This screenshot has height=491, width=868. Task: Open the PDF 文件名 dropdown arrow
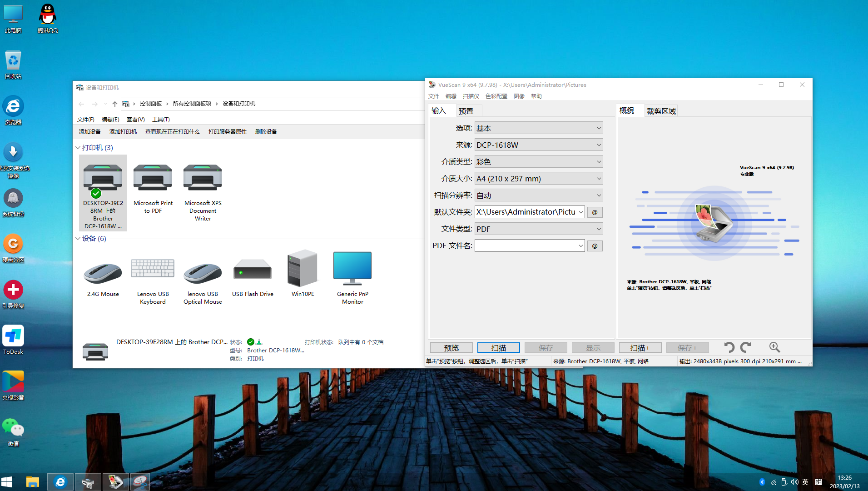[x=580, y=246]
